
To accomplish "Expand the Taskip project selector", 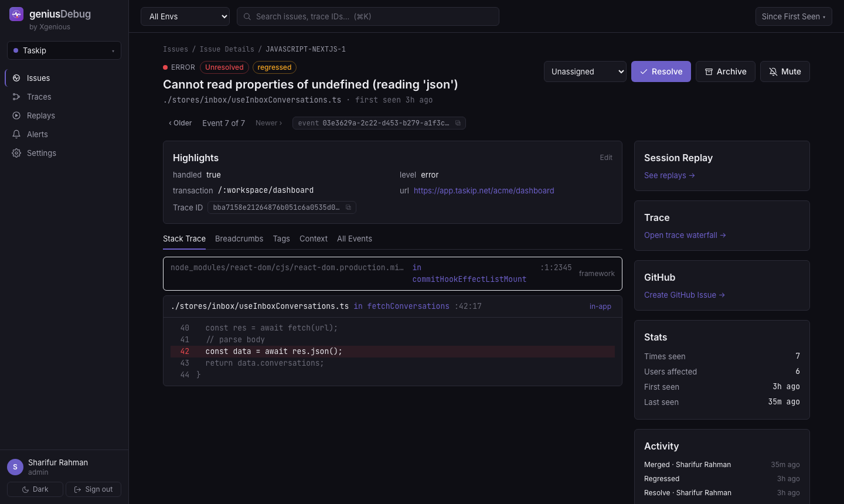I will coord(64,50).
